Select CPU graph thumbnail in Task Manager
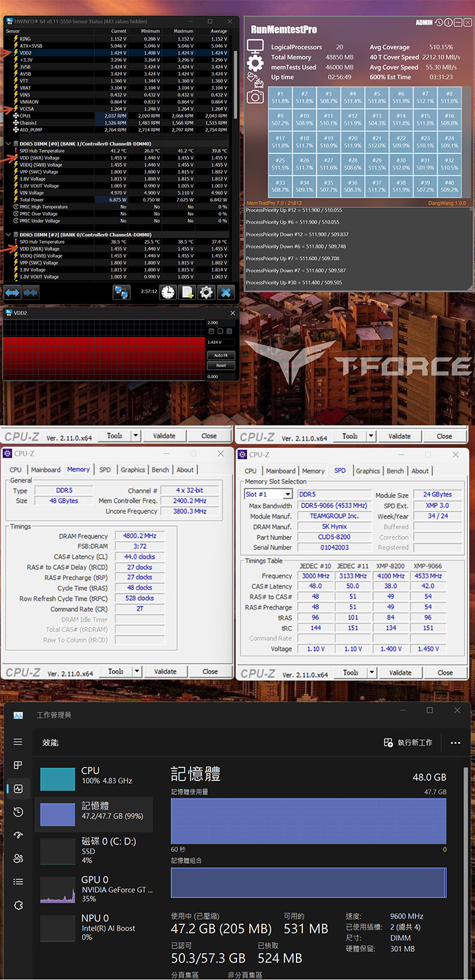Screen dimensions: 475x980 (58, 779)
